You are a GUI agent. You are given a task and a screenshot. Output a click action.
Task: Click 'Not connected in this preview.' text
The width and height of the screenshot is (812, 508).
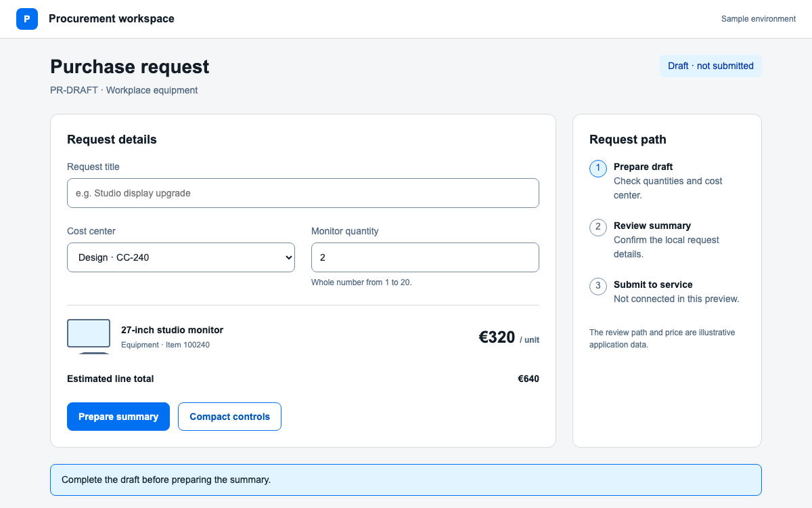(677, 299)
